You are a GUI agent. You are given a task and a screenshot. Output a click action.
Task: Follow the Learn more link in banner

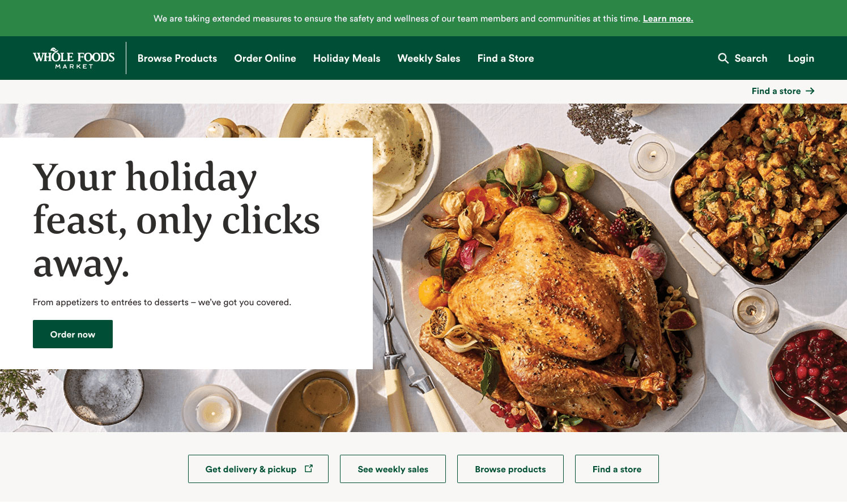pyautogui.click(x=668, y=19)
